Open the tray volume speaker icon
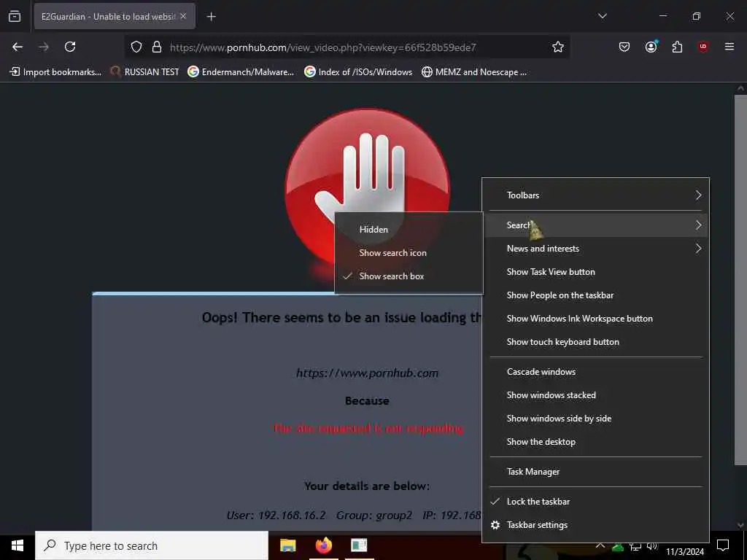The image size is (747, 560). [652, 546]
